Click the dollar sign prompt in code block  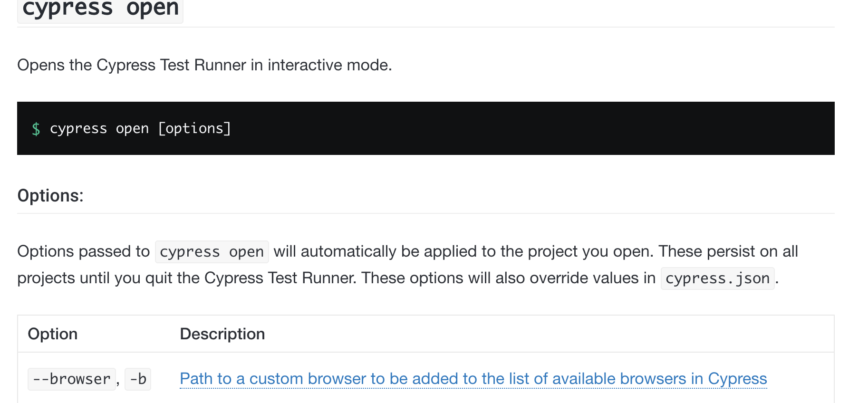click(x=36, y=129)
